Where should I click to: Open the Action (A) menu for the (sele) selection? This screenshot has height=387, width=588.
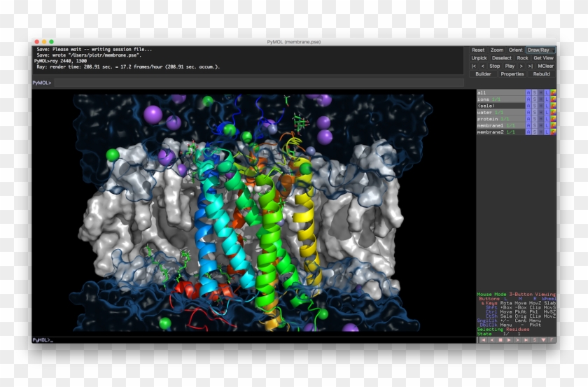click(x=528, y=106)
